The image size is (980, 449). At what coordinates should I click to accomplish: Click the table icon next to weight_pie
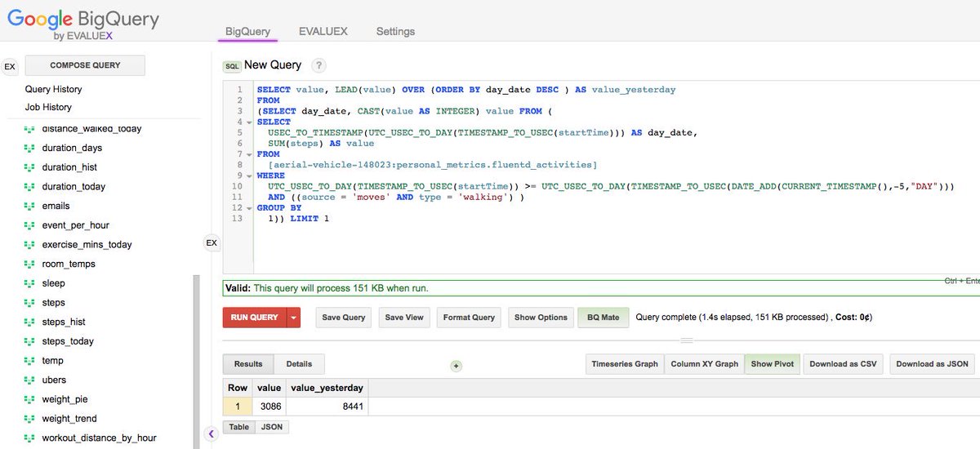click(29, 400)
